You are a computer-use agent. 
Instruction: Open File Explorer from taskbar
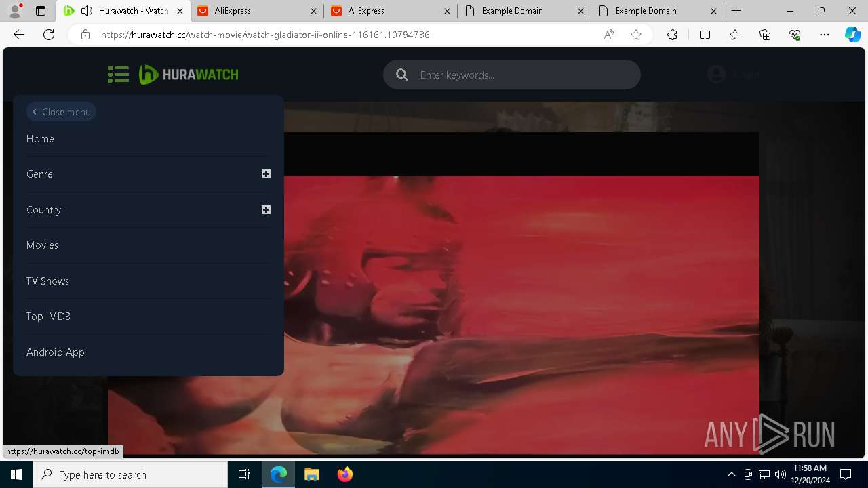pyautogui.click(x=311, y=474)
